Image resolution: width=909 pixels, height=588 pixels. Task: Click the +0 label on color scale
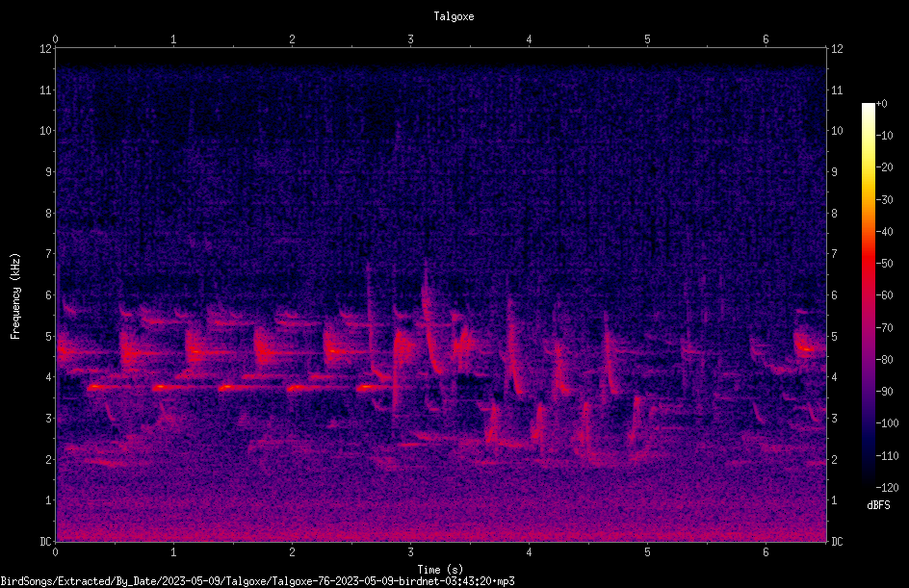click(x=881, y=104)
